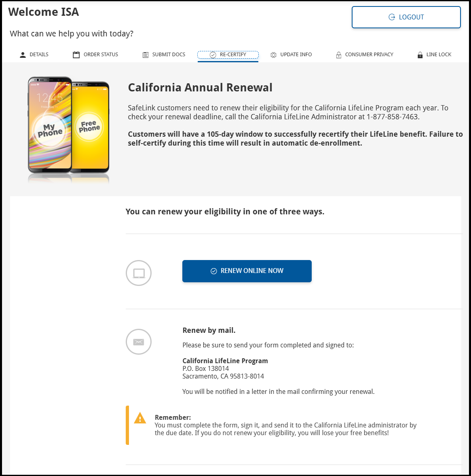Image resolution: width=471 pixels, height=476 pixels.
Task: Click Sacramento, CA 95813-8014 text
Action: click(x=223, y=377)
